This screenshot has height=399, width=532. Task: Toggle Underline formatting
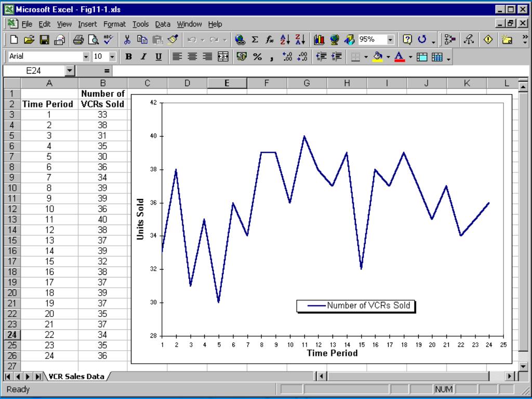tap(158, 57)
